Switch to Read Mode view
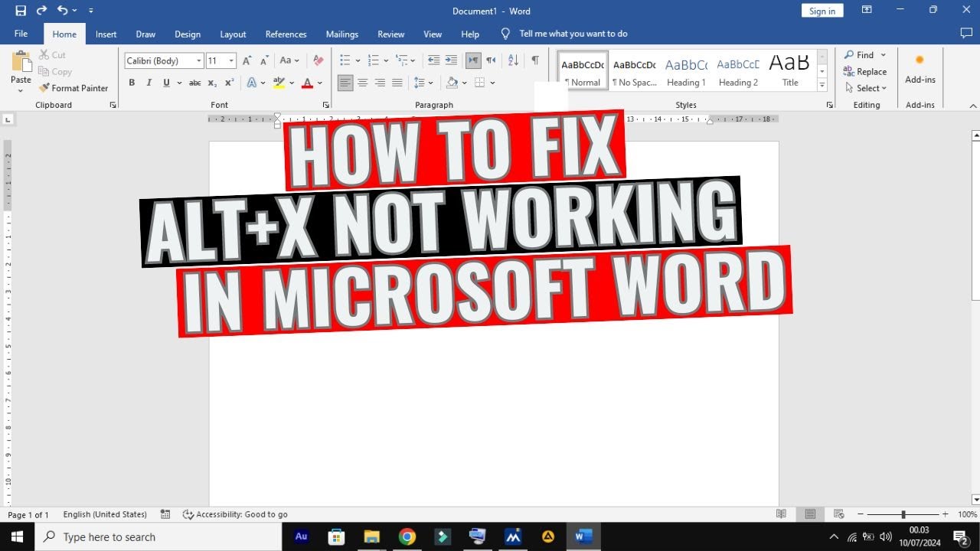This screenshot has height=551, width=980. [x=781, y=514]
